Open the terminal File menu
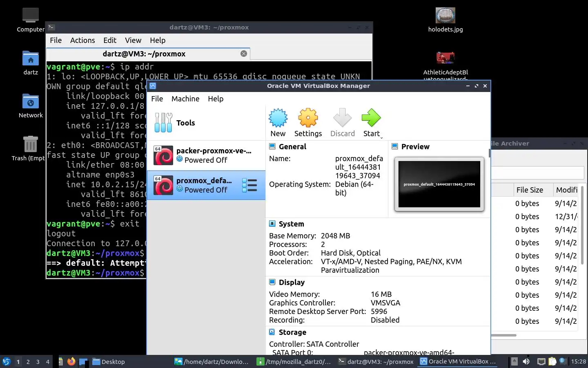588x368 pixels. [x=56, y=40]
